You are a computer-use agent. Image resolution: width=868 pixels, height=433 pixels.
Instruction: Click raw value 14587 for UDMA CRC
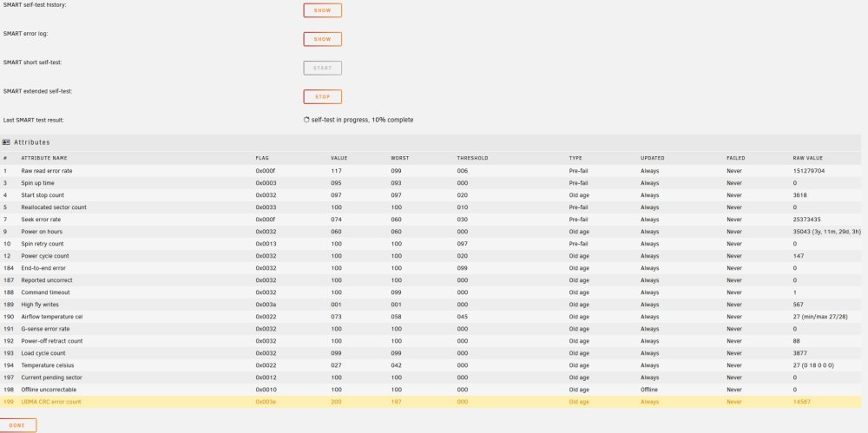(801, 402)
